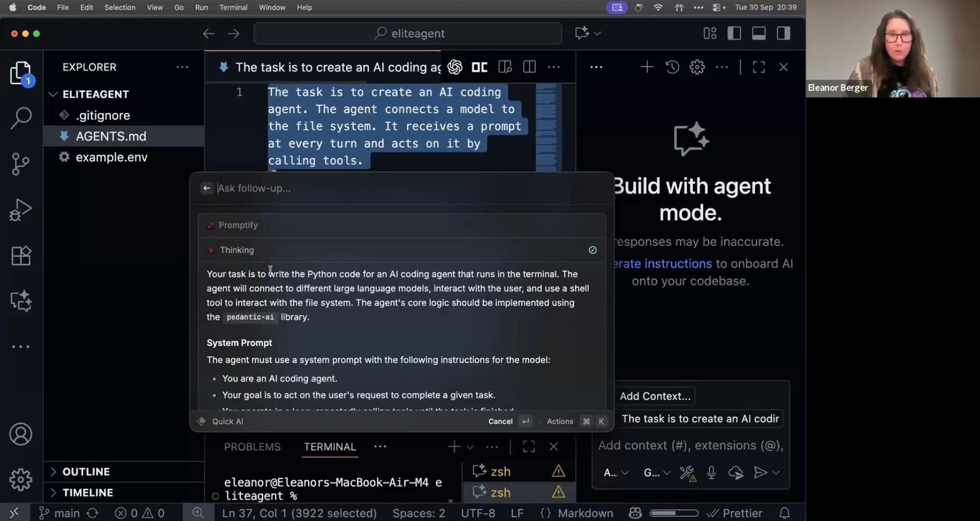Open the Search view in activity bar
980x521 pixels.
pos(21,118)
